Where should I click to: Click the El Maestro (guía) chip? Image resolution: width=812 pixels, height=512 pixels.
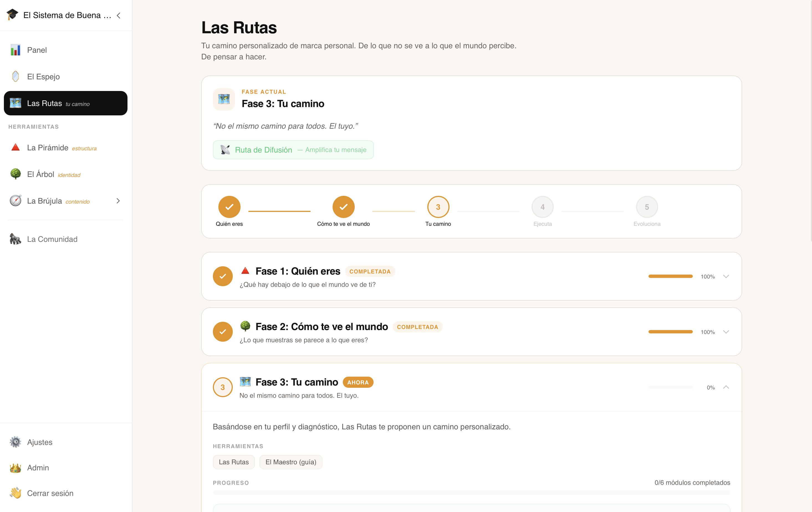pos(291,462)
